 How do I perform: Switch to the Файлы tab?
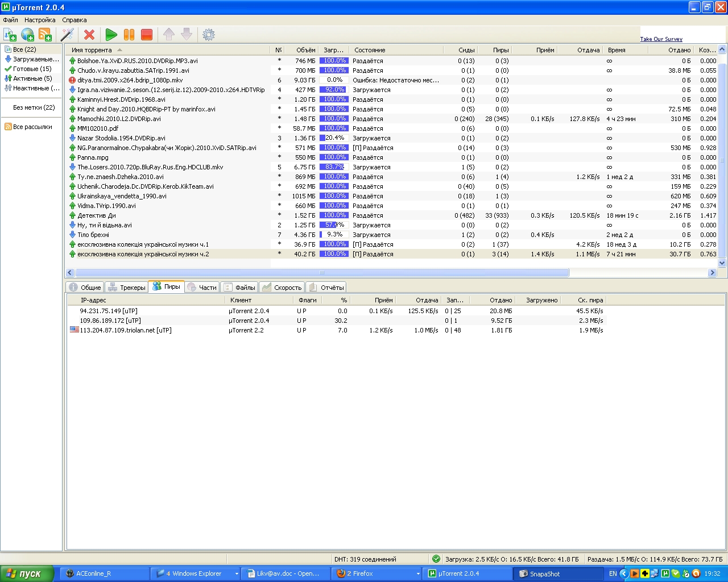[239, 287]
